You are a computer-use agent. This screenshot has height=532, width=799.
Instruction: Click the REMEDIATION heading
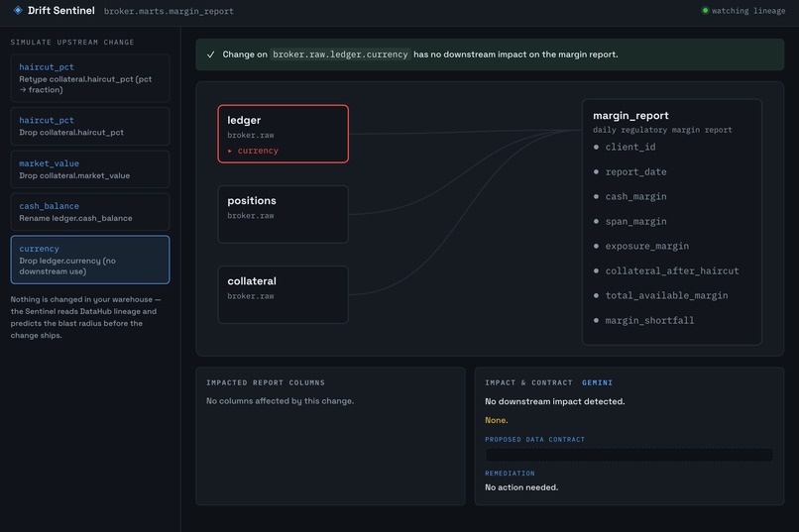[510, 474]
